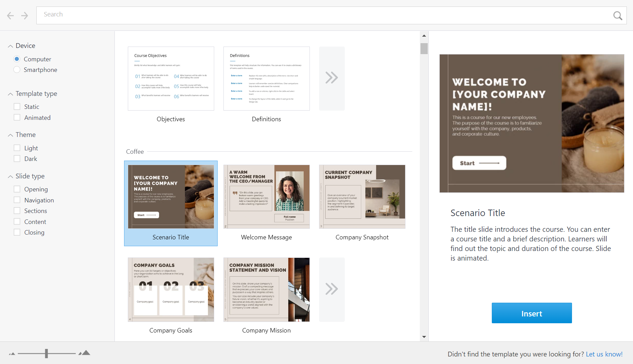The height and width of the screenshot is (364, 633).
Task: Collapse the Device filter section
Action: [x=10, y=46]
